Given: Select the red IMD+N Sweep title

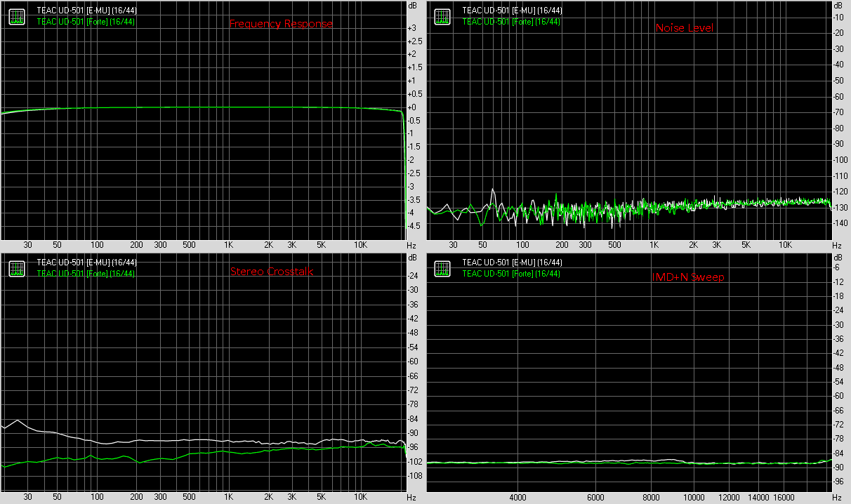Looking at the screenshot, I should point(688,277).
